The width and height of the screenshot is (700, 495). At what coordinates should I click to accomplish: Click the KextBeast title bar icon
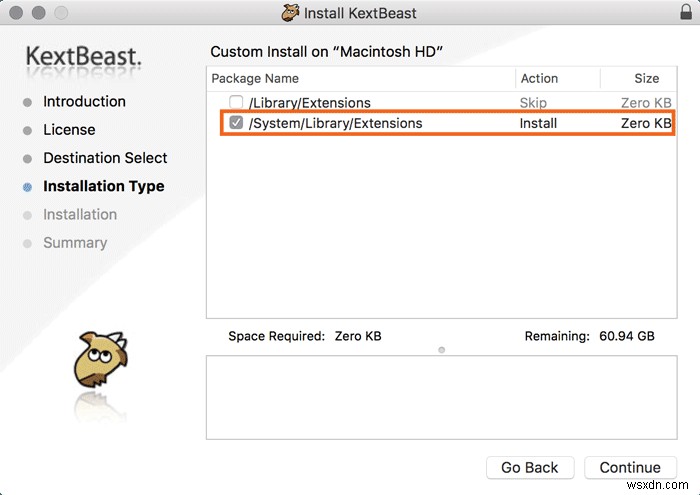tap(292, 13)
